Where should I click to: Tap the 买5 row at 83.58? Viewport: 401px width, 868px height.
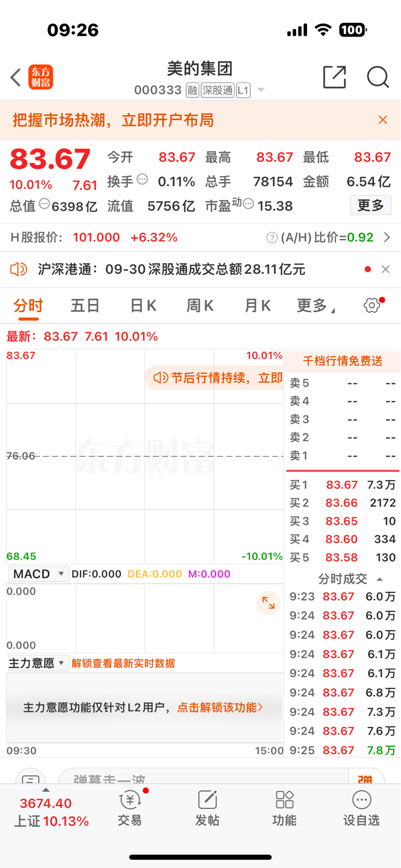[343, 557]
